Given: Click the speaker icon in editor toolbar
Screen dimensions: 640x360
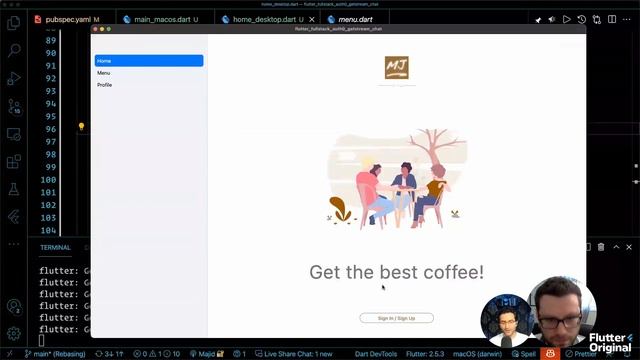Looking at the screenshot, I should [x=552, y=19].
